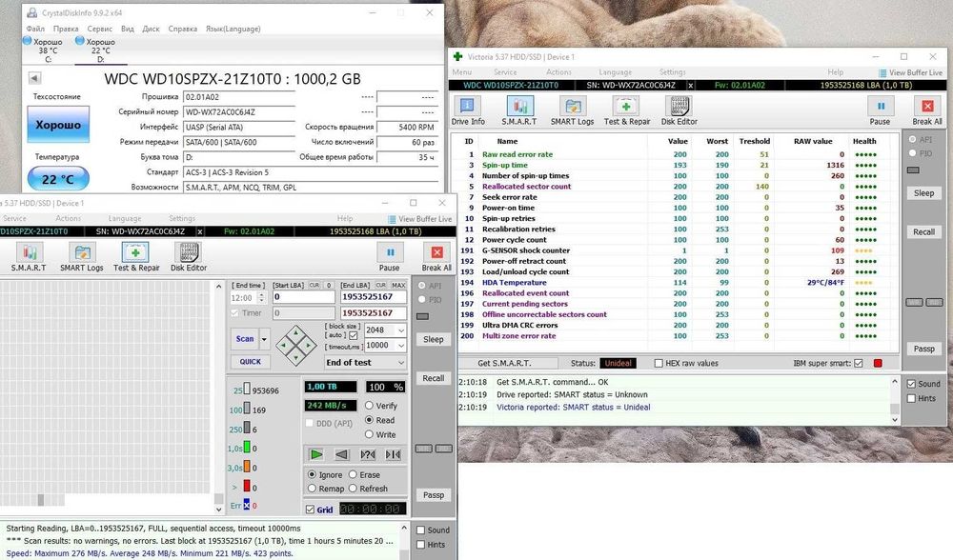This screenshot has width=953, height=560.
Task: Click Recall in Victoria scan window
Action: tap(433, 378)
